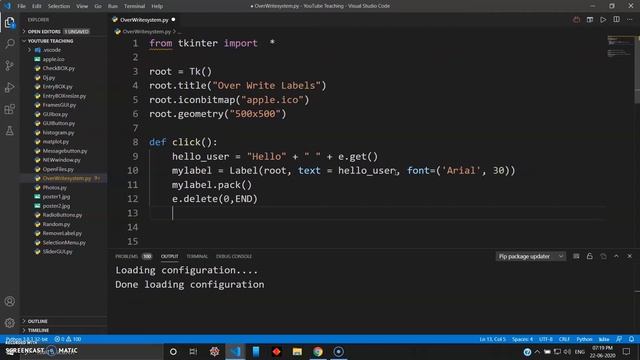
Task: Open File Explorer from taskbar
Action: point(297,351)
